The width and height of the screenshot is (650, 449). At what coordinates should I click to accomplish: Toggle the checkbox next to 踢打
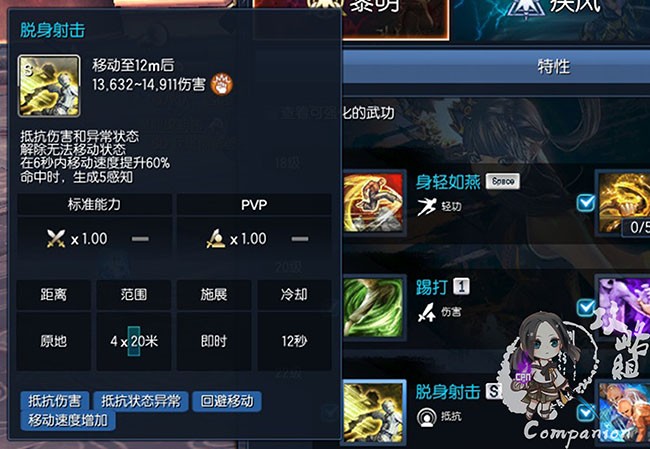(x=586, y=308)
